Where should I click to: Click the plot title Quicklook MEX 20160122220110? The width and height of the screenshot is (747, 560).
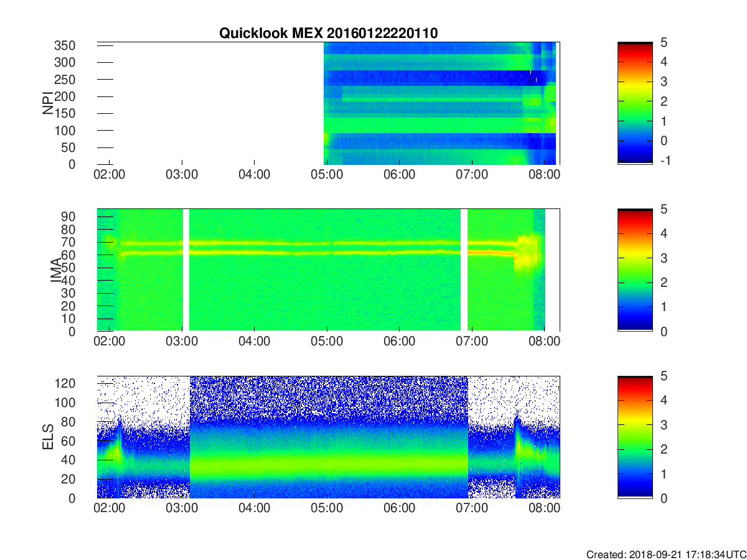(x=328, y=34)
